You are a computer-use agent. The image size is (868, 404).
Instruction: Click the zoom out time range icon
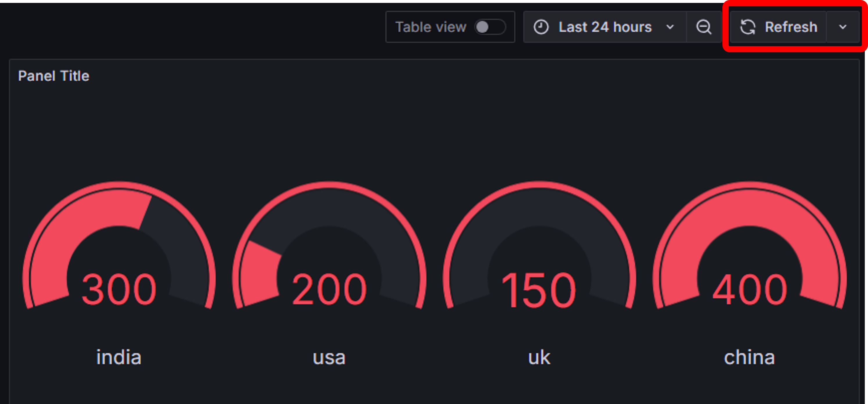tap(704, 27)
